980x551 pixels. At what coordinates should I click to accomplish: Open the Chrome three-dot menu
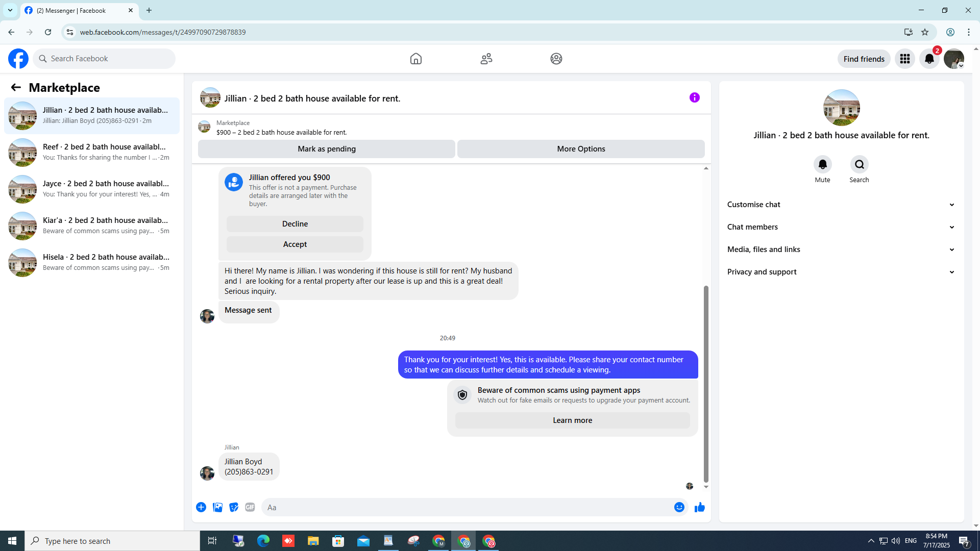969,32
